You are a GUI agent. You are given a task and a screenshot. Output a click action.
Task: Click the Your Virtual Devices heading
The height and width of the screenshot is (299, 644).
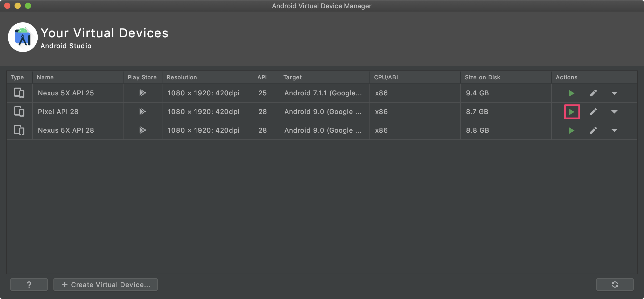point(105,33)
